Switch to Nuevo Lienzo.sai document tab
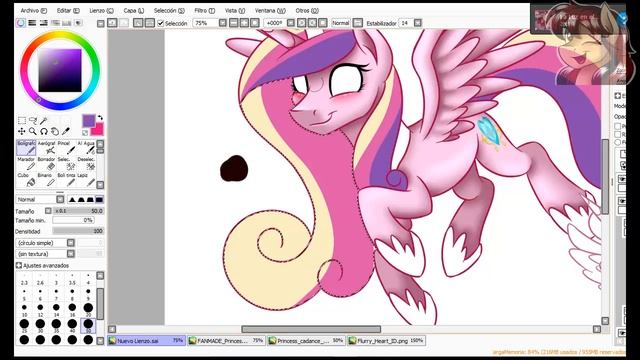 tap(147, 340)
